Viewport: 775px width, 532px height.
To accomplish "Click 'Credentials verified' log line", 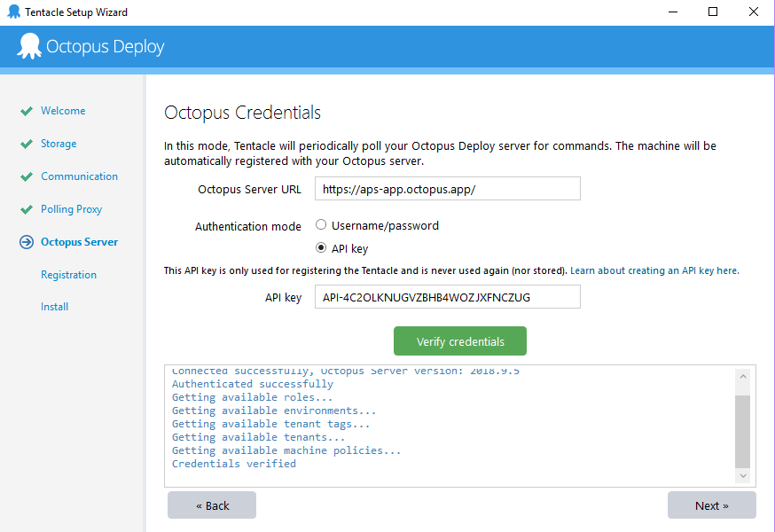I will click(234, 464).
